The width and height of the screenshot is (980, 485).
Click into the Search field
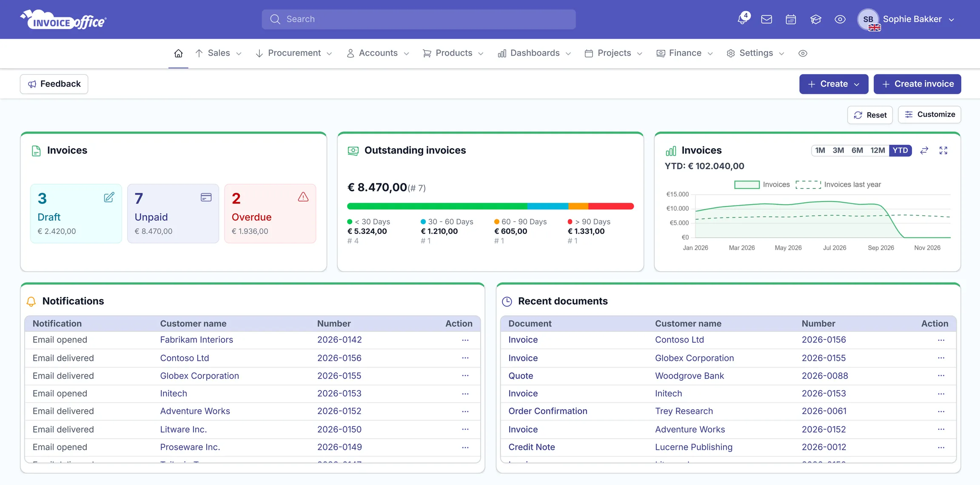pyautogui.click(x=419, y=19)
